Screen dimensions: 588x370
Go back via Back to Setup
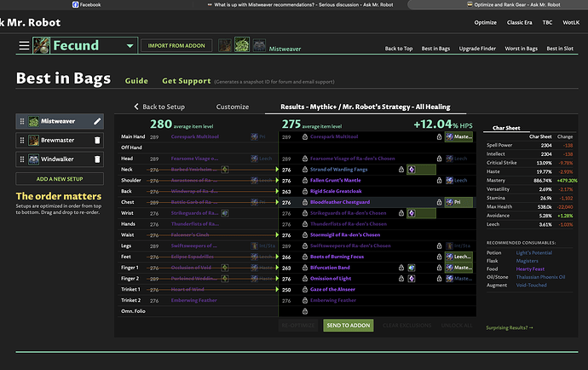pos(159,107)
